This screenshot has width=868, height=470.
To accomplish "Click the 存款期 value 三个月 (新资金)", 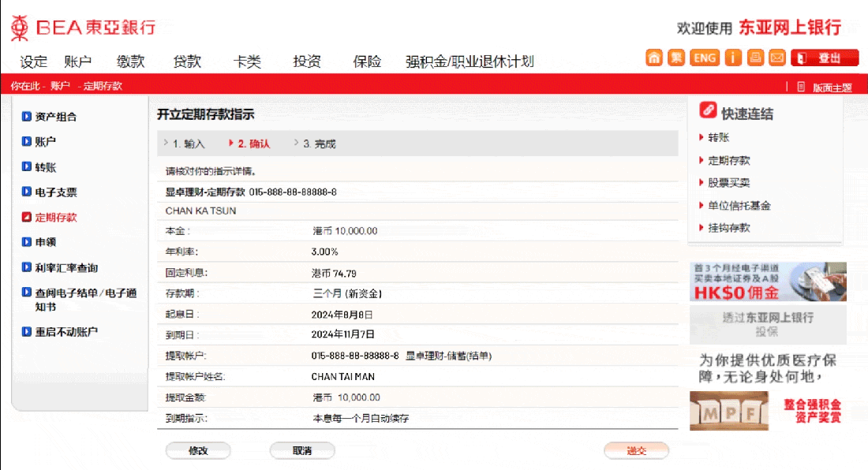I will pos(347,293).
